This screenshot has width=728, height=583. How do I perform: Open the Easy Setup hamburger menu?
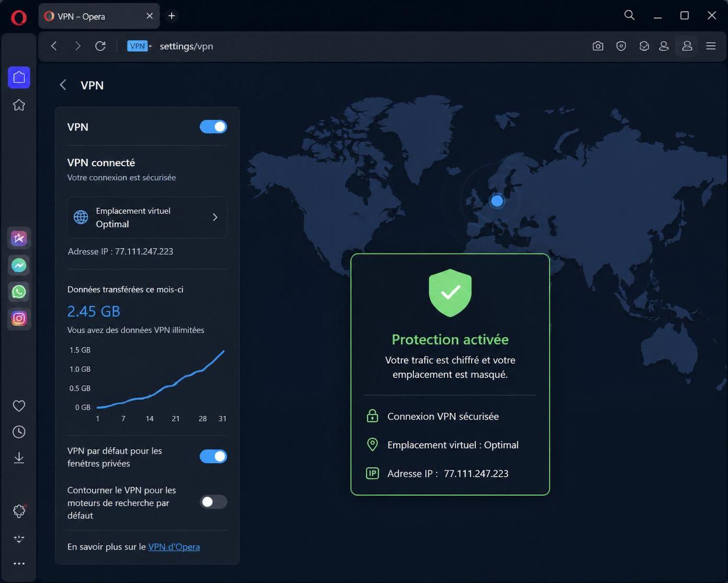(x=711, y=46)
